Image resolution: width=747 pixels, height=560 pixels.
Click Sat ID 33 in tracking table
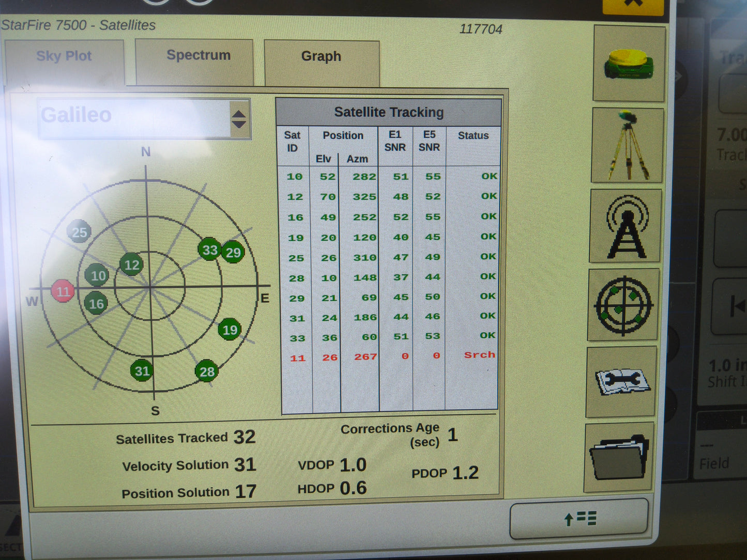point(298,339)
